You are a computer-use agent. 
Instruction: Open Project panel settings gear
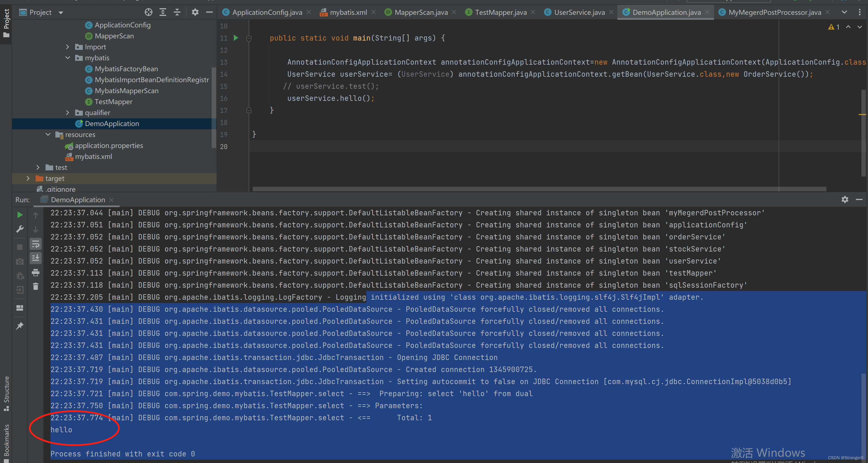click(195, 12)
